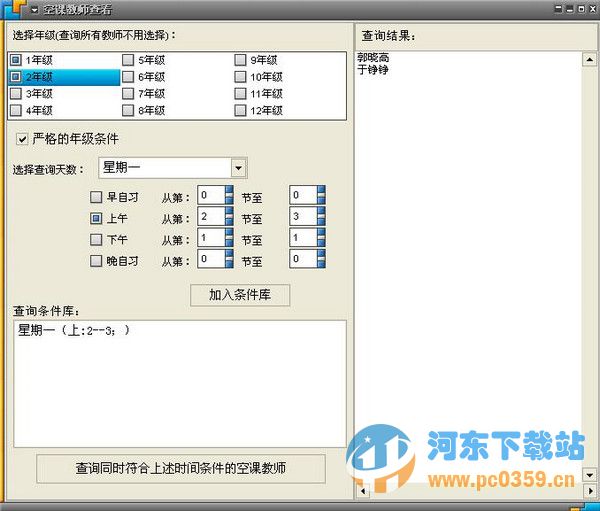Focus the 下午 start period input
Image resolution: width=600 pixels, height=511 pixels.
(x=211, y=237)
